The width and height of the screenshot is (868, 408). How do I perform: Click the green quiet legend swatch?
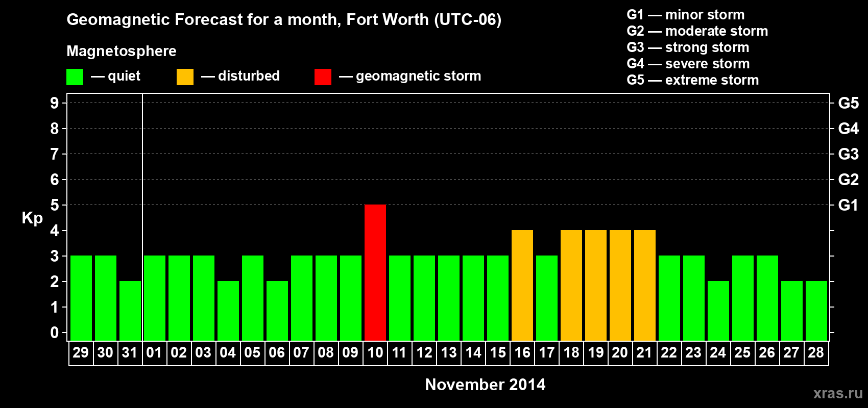pyautogui.click(x=75, y=77)
